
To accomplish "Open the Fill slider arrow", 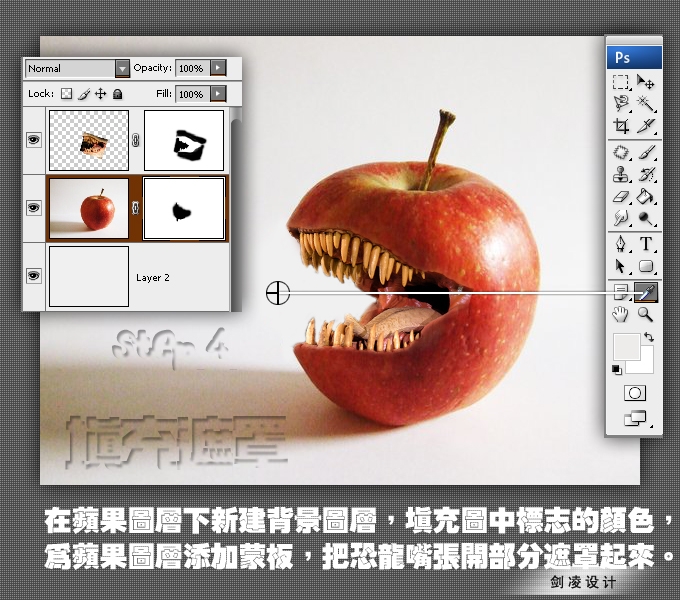I will 218,94.
